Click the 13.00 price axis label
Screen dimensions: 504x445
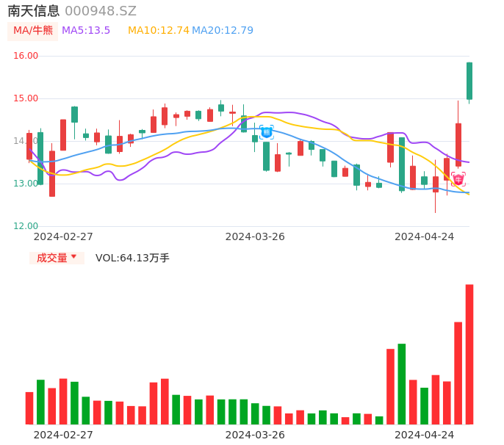pyautogui.click(x=26, y=184)
